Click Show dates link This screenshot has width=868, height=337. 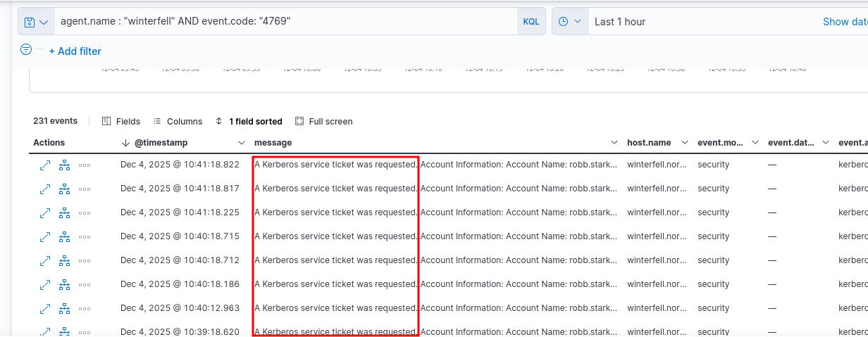pyautogui.click(x=845, y=22)
